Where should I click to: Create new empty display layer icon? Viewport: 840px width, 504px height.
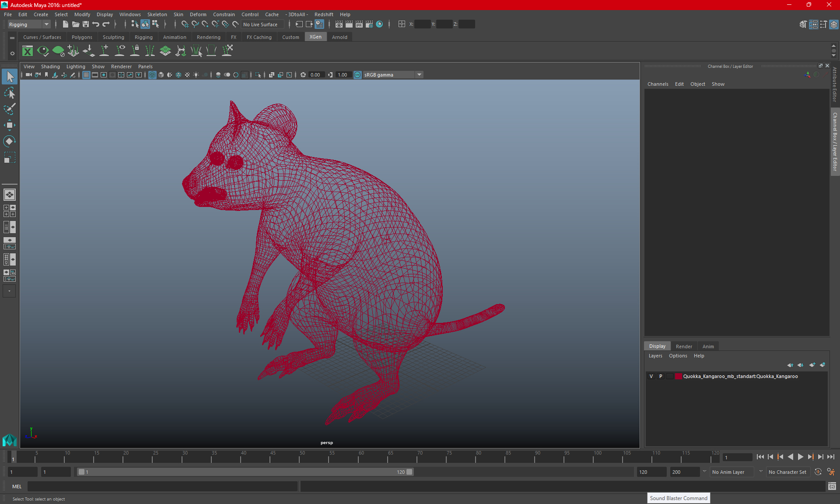point(812,365)
